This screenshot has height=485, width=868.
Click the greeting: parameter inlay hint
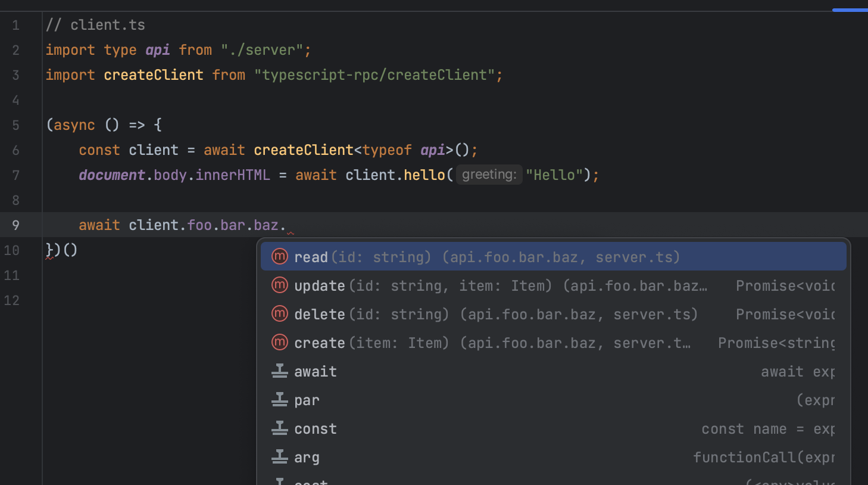tap(489, 175)
